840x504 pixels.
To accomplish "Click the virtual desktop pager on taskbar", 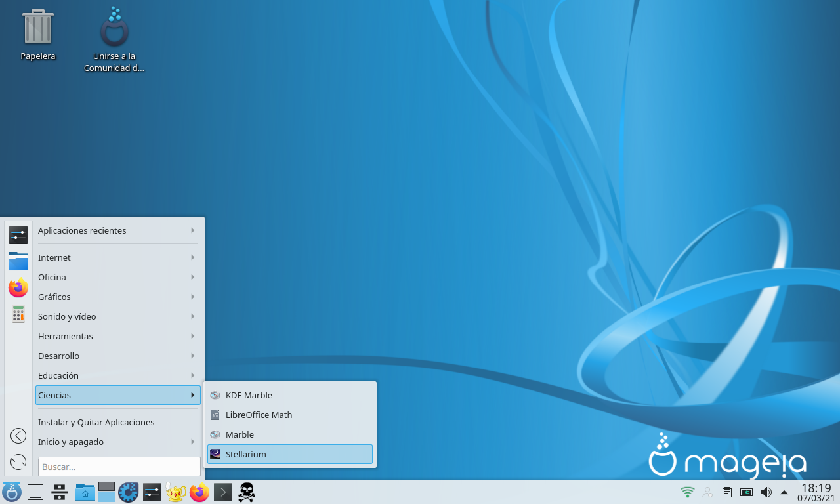I will coord(106,492).
